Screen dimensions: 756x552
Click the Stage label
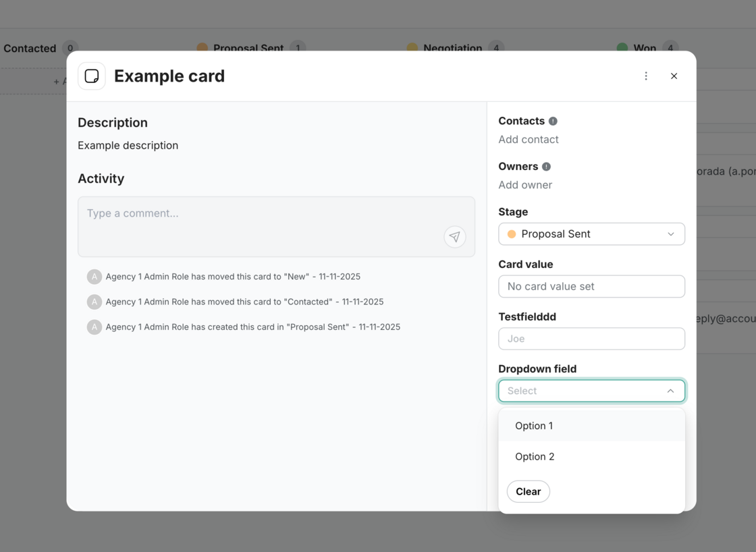pos(513,212)
